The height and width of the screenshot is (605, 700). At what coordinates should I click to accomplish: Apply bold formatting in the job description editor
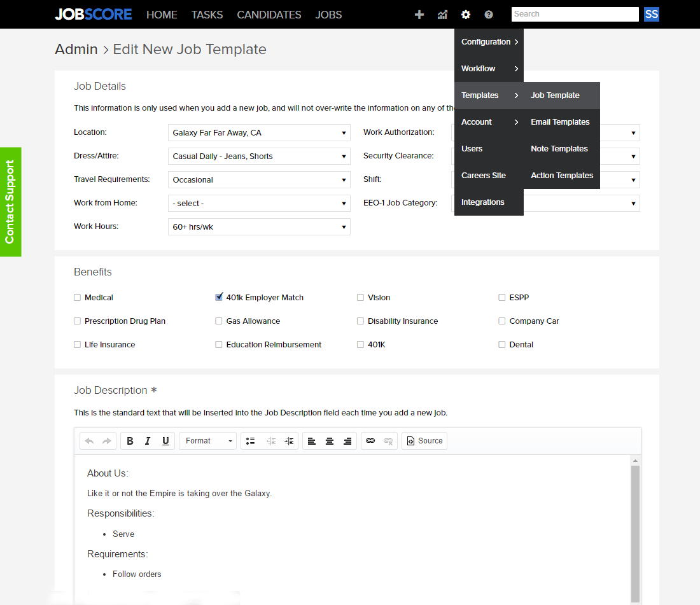click(130, 440)
